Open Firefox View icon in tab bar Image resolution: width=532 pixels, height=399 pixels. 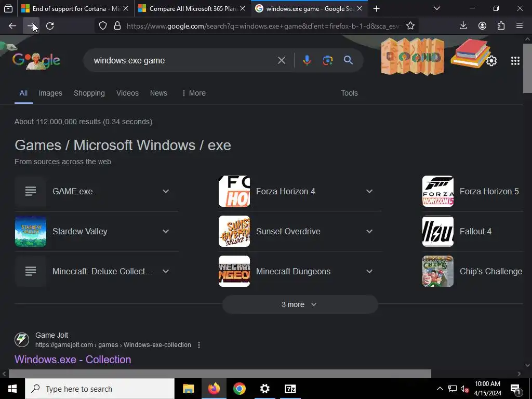(x=8, y=8)
